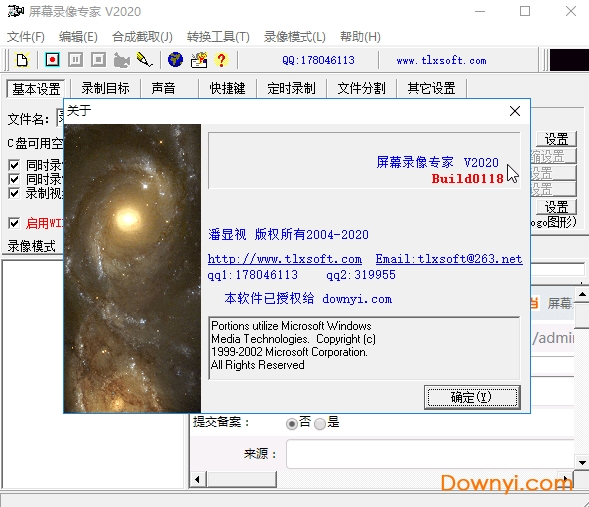The image size is (589, 507).
Task: Start recording with the red record icon
Action: click(x=52, y=60)
